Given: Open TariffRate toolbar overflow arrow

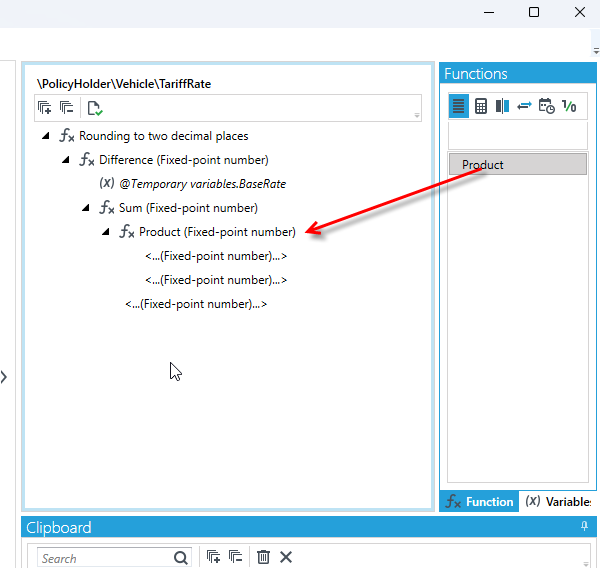Looking at the screenshot, I should click(417, 115).
